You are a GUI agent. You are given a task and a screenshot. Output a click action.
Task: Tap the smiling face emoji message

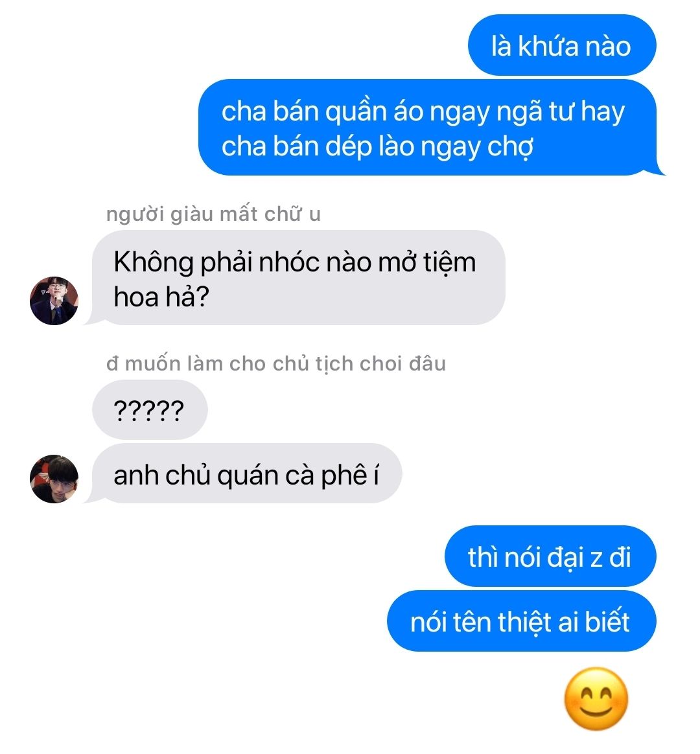[596, 699]
